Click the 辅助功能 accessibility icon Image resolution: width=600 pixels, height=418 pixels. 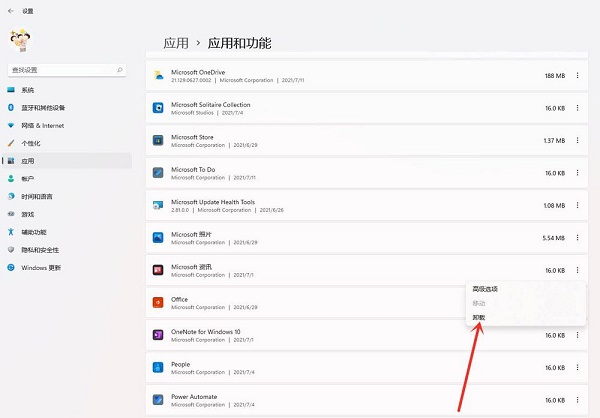pos(11,232)
